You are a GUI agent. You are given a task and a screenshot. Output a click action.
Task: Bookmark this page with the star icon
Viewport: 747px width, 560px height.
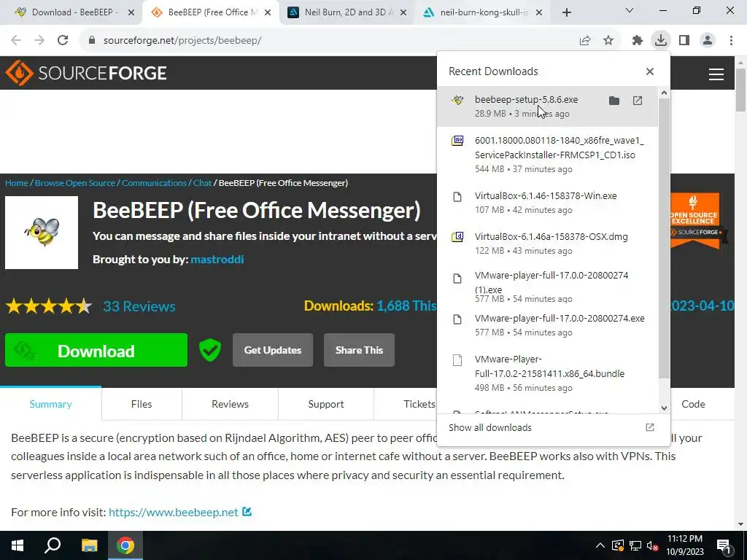tap(608, 41)
